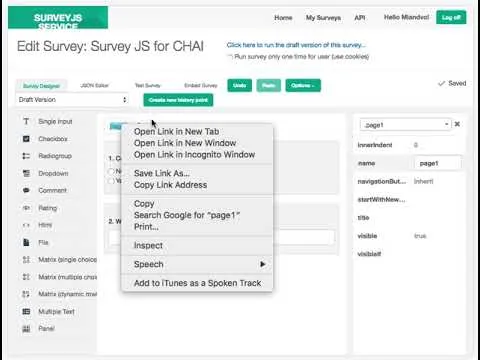480x360 pixels.
Task: Select the Checkbox toolbox icon
Action: (26, 139)
